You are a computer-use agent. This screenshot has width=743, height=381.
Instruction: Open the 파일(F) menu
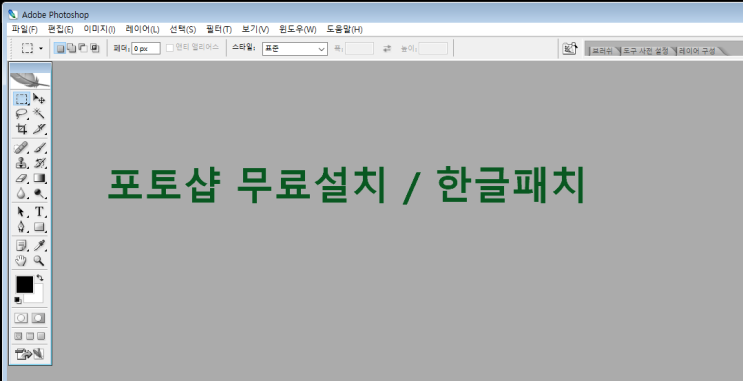pyautogui.click(x=25, y=29)
